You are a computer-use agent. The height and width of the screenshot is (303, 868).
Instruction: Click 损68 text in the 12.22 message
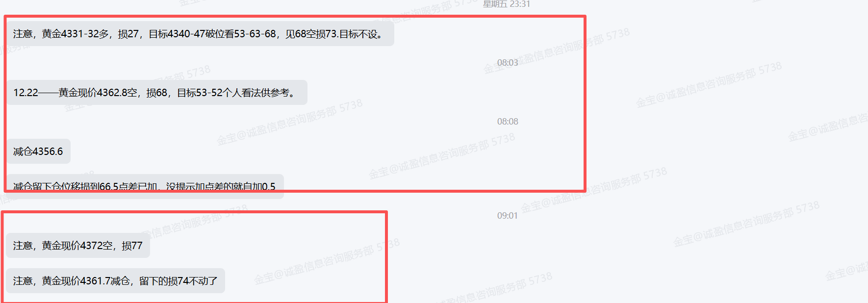pos(157,93)
